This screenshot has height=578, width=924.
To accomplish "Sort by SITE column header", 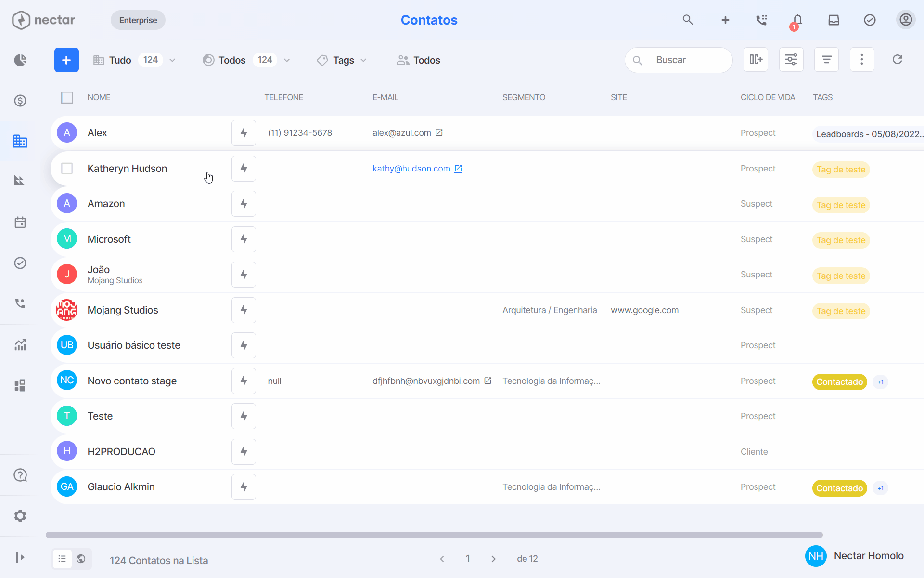I will pos(619,97).
